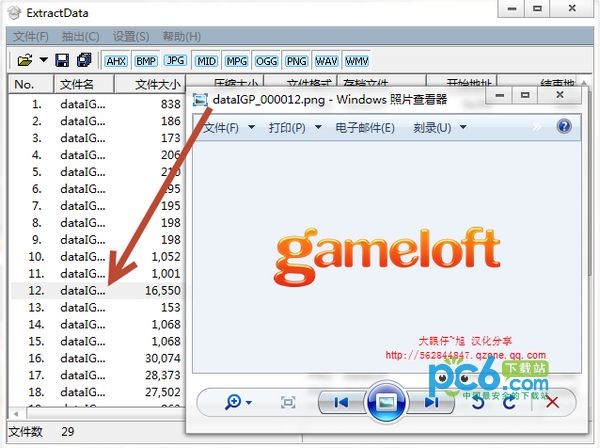Select row 18 with size 27,502

coord(97,392)
